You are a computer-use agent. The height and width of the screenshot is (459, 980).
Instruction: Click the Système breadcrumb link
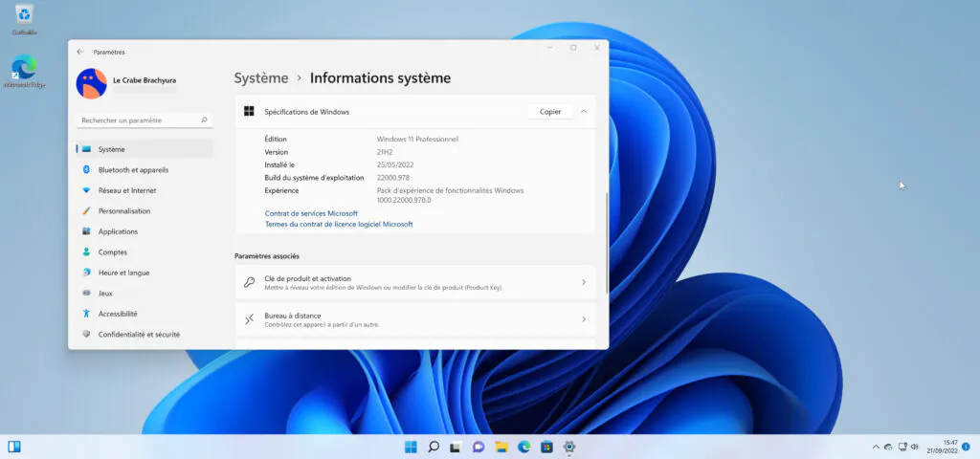261,78
